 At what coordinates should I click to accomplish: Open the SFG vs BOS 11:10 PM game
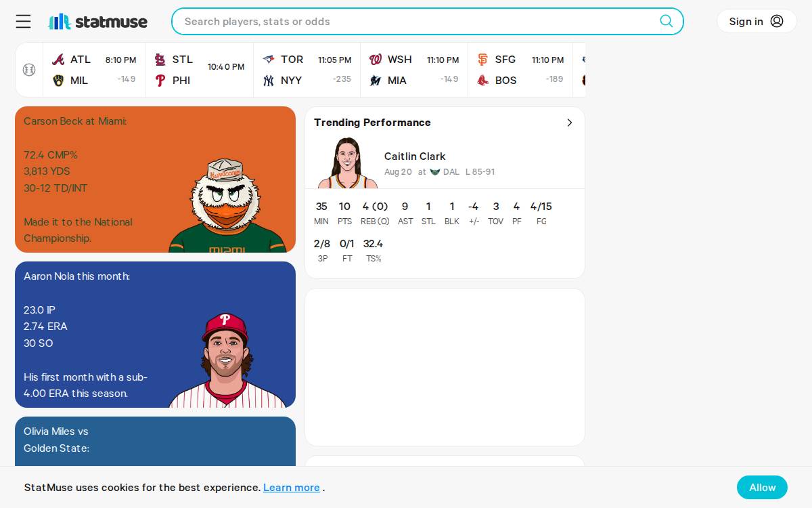pos(521,70)
